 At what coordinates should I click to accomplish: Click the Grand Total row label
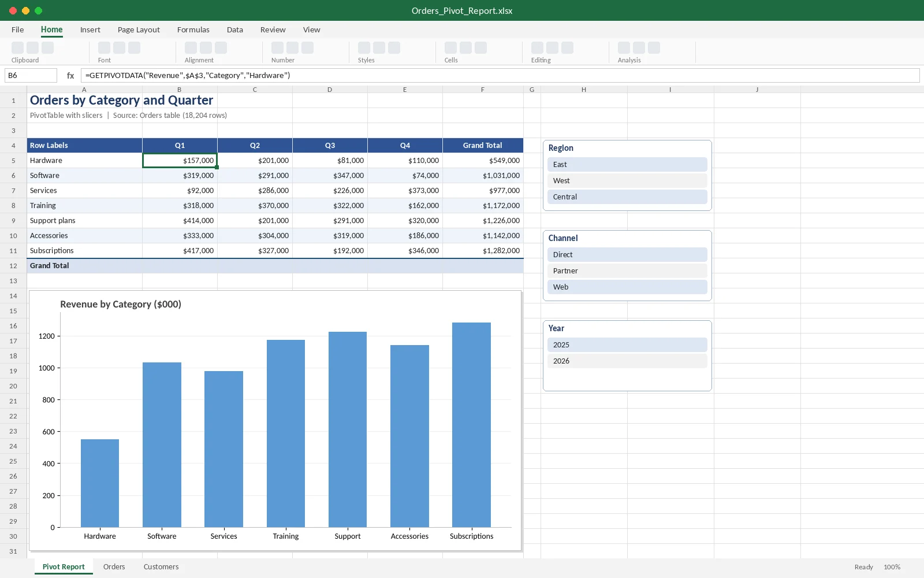84,266
